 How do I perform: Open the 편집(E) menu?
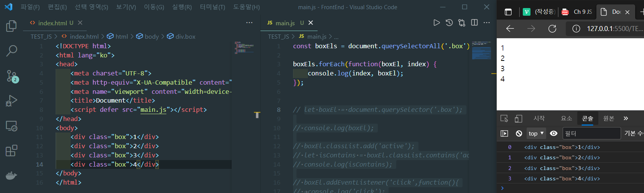[57, 7]
